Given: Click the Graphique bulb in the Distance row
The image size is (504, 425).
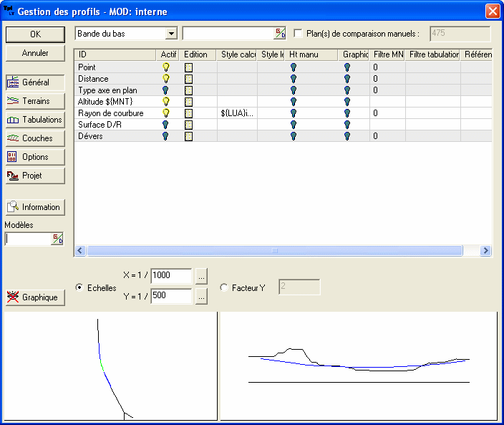Looking at the screenshot, I should point(347,79).
